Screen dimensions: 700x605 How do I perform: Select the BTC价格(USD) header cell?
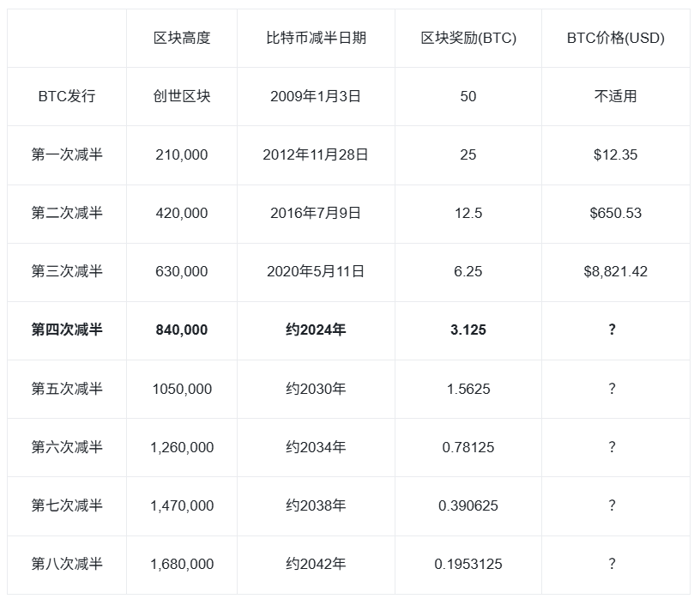[x=615, y=38]
